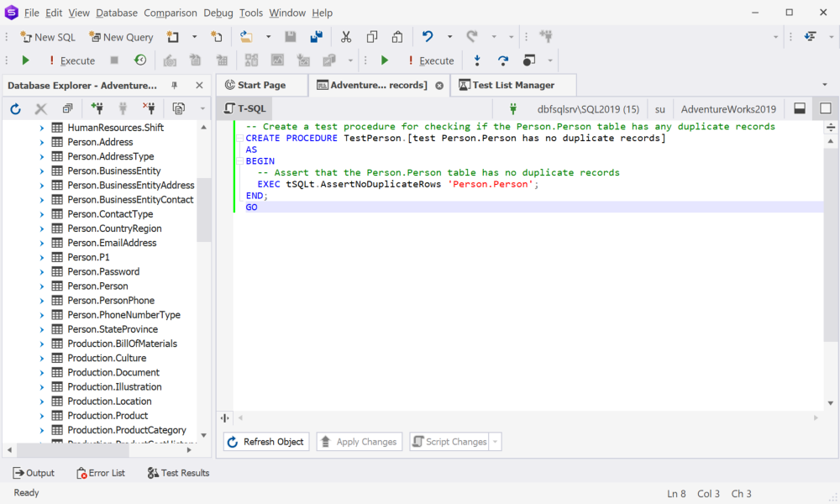Open the Script Changes dropdown arrow
Image resolution: width=840 pixels, height=504 pixels.
point(495,442)
